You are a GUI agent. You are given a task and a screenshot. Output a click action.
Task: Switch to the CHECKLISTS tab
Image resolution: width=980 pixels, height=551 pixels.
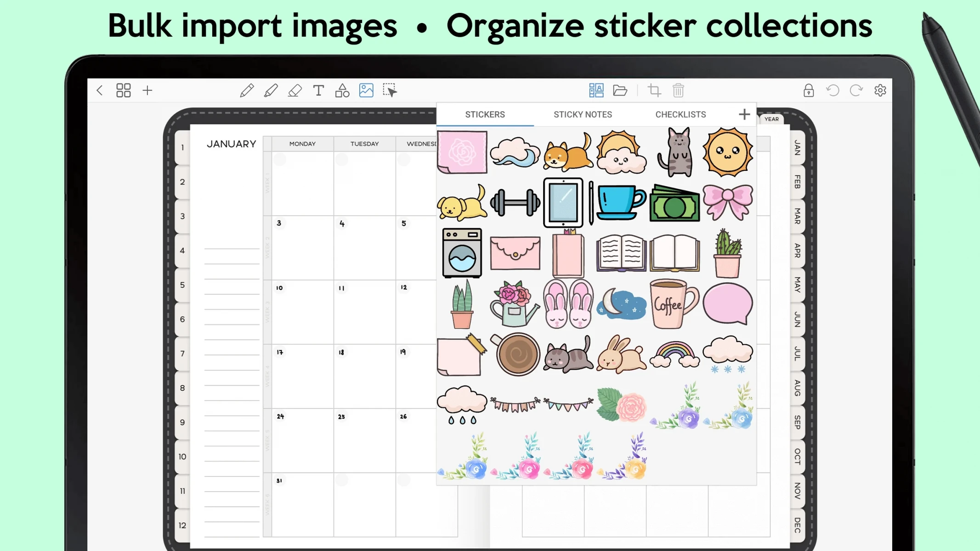(x=680, y=114)
